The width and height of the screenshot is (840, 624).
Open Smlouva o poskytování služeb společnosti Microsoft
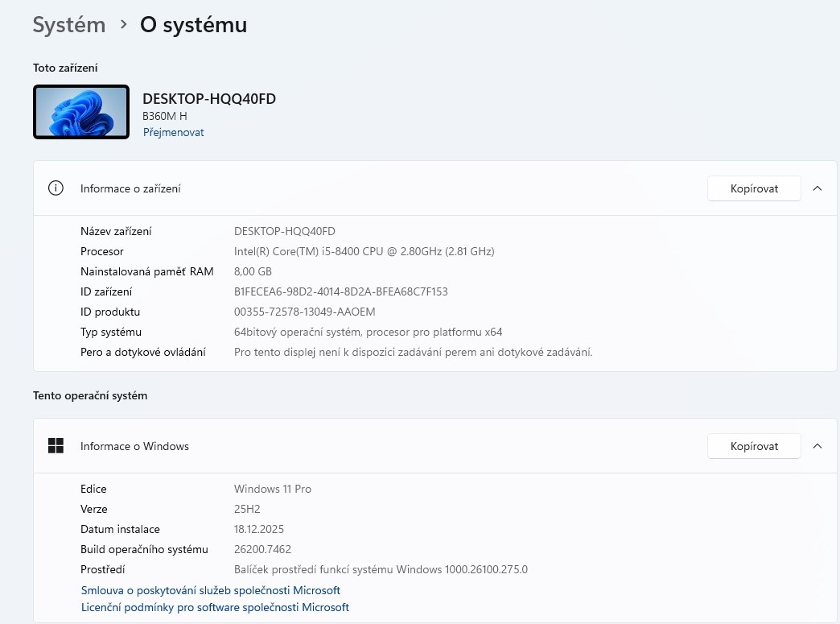(x=209, y=589)
